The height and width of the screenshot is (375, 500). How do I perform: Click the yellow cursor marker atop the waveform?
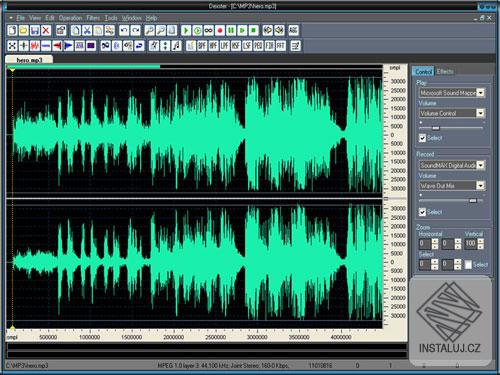pyautogui.click(x=12, y=70)
